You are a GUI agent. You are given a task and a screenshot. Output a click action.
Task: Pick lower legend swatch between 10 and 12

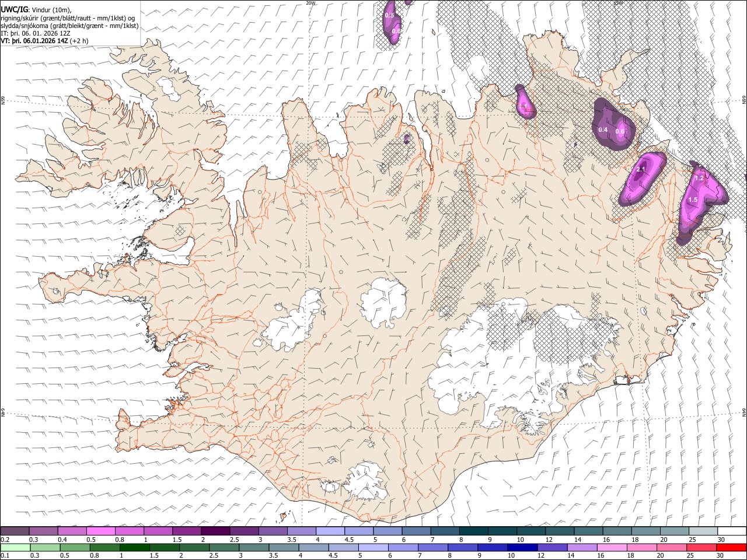522,547
